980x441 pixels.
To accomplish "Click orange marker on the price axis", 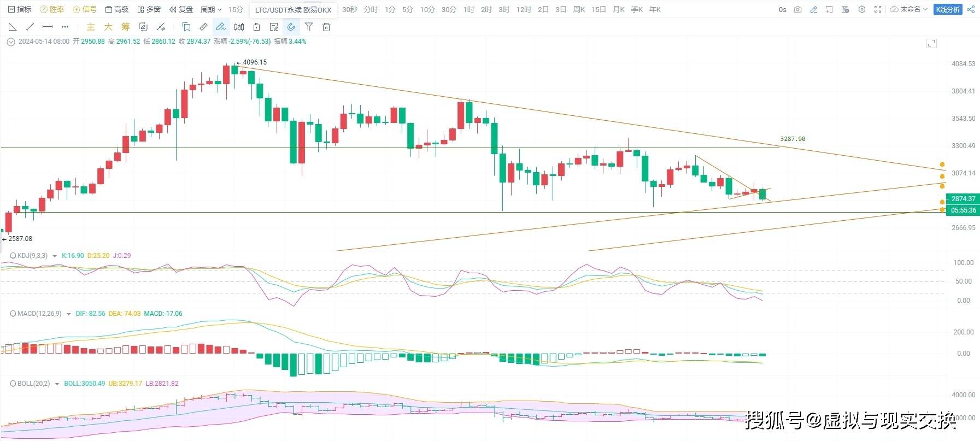I will 942,164.
